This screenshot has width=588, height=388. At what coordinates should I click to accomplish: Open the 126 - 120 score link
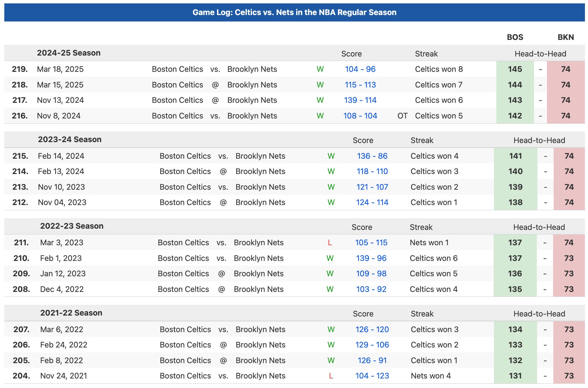372,330
